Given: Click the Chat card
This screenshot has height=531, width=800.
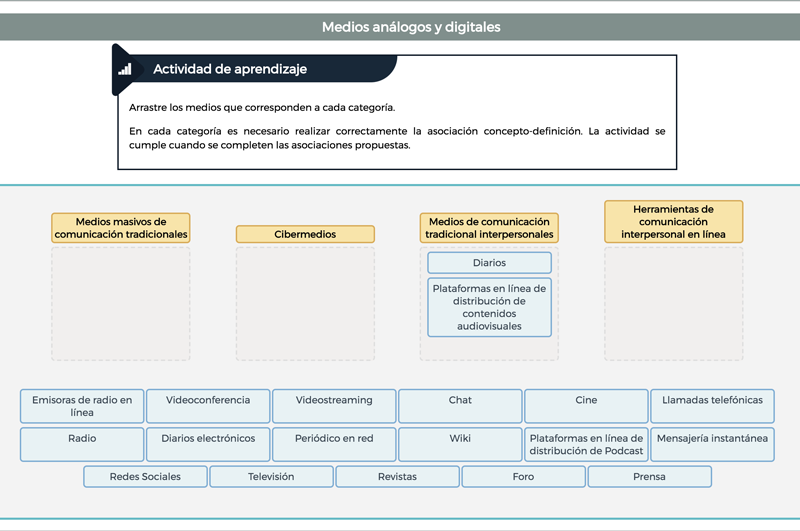Looking at the screenshot, I should click(460, 406).
